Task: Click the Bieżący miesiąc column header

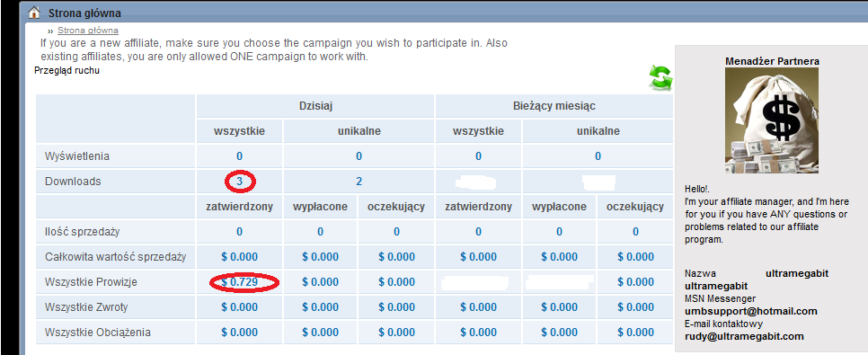Action: pyautogui.click(x=554, y=106)
